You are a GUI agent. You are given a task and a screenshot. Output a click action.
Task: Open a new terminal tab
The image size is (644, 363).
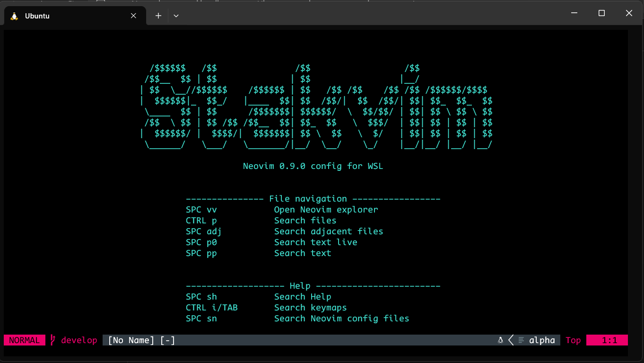tap(158, 16)
